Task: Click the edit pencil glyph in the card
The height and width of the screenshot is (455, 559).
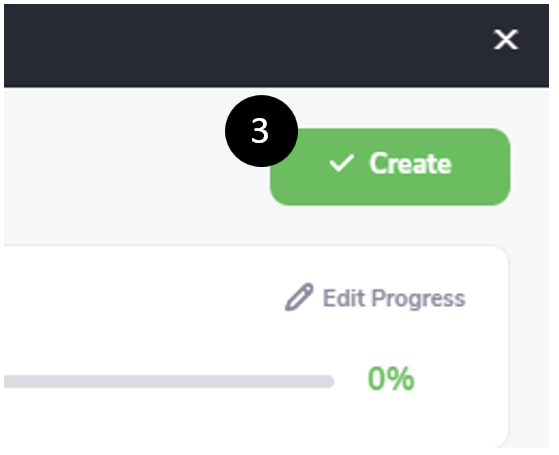Action: click(x=299, y=297)
